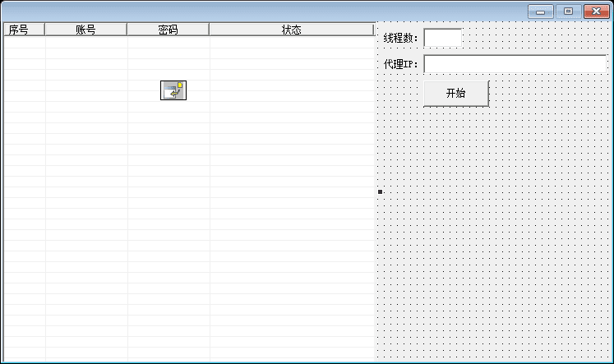Close the window

coord(597,12)
